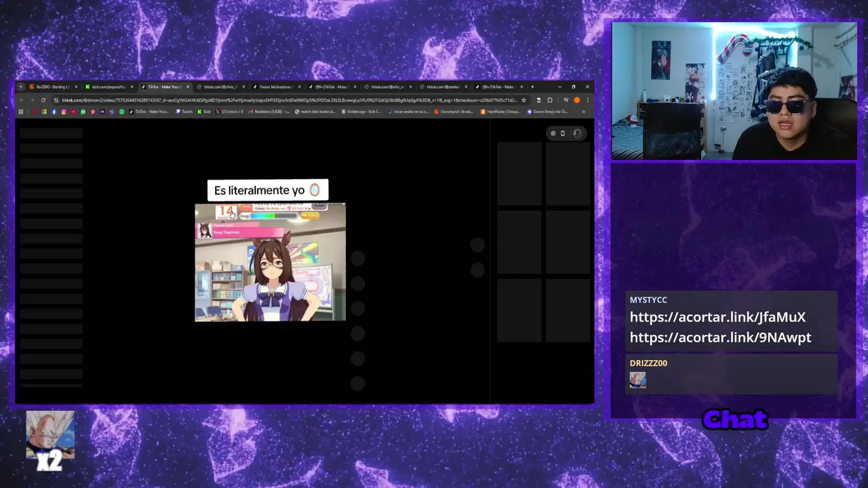
Task: Switch to the Frases Motivadoras tab
Action: click(276, 87)
